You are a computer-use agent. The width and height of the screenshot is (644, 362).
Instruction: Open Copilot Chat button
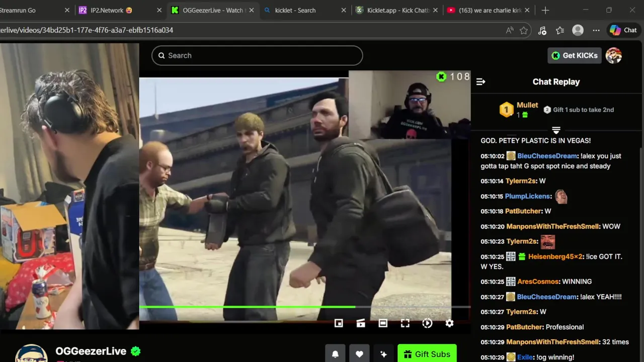click(623, 30)
